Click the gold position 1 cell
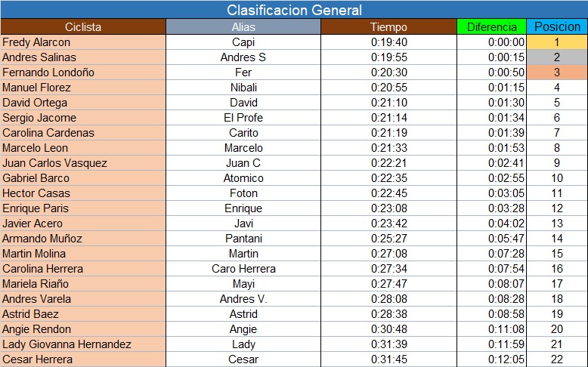 pyautogui.click(x=557, y=42)
